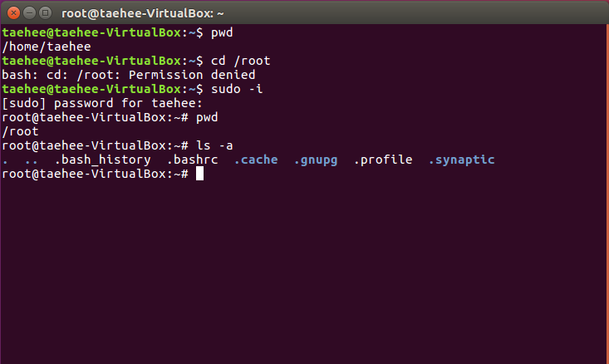The image size is (609, 364).
Task: Click the '/root' output line
Action: tap(20, 131)
